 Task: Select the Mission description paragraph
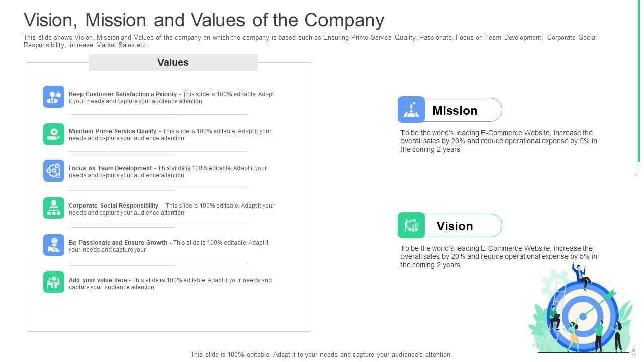point(499,141)
